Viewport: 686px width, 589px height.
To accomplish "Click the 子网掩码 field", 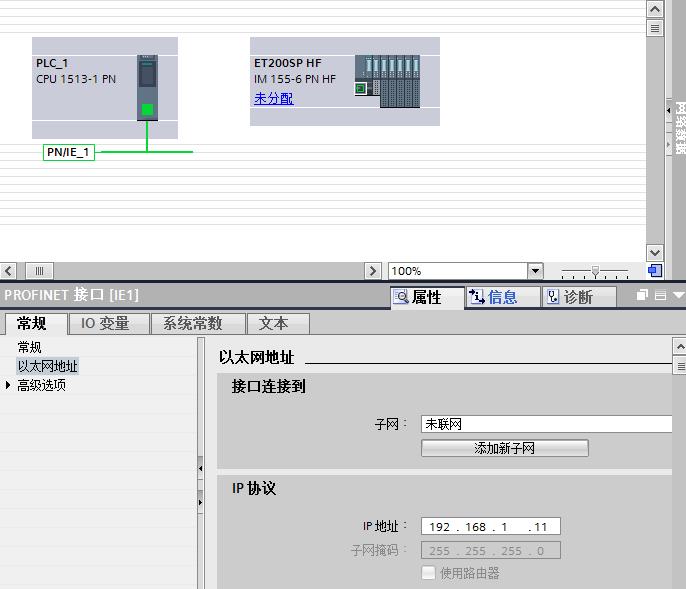I will [490, 550].
